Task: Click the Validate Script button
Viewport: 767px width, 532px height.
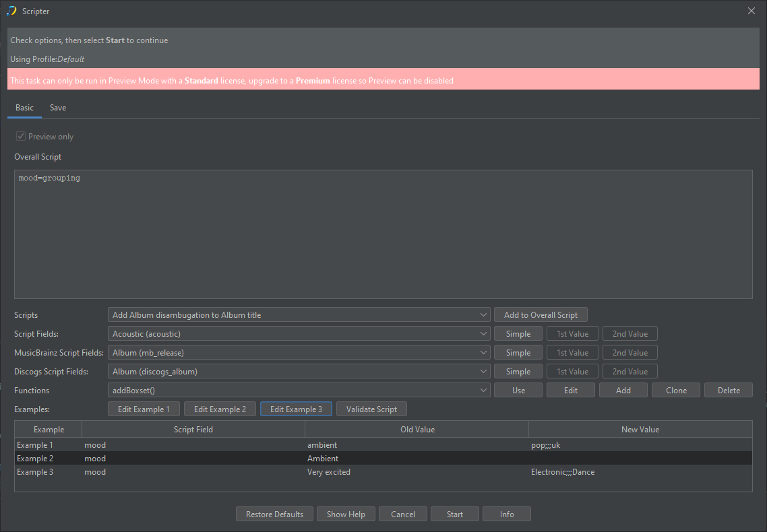Action: coord(371,409)
